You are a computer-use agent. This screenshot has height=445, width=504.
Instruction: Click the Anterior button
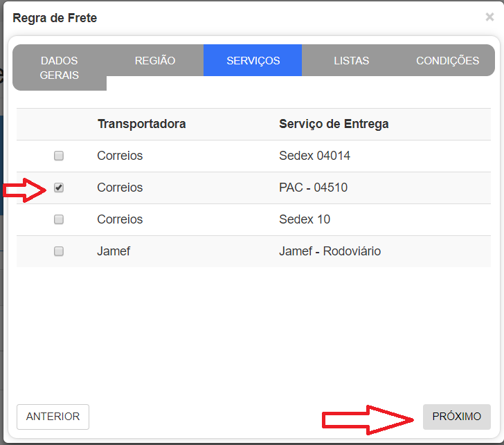tap(53, 417)
